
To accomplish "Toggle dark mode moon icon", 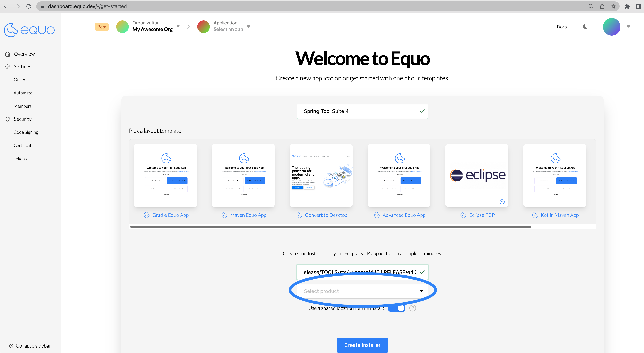I will click(x=585, y=27).
